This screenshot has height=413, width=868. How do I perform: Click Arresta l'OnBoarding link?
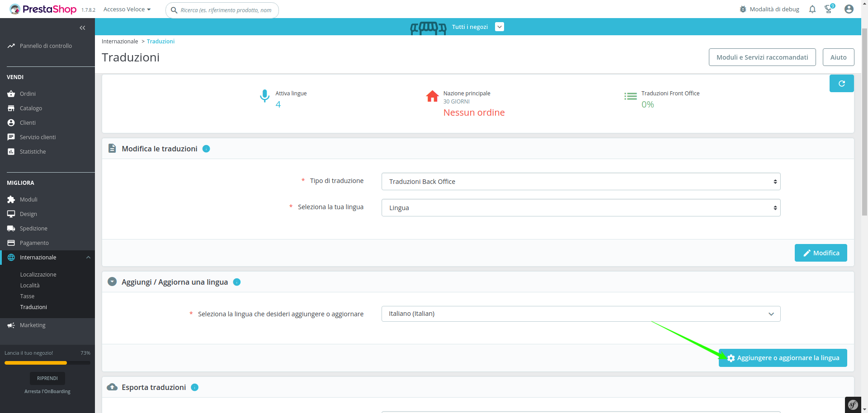(47, 391)
